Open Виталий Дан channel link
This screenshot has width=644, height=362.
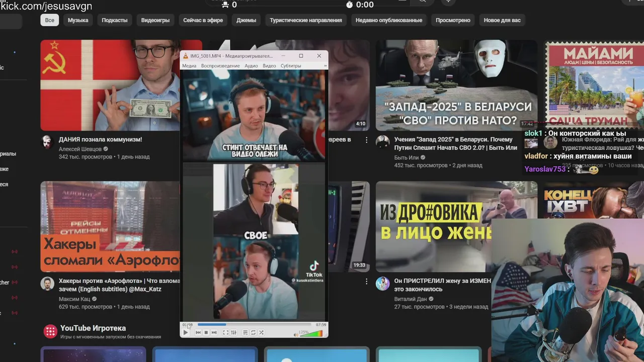pos(410,299)
